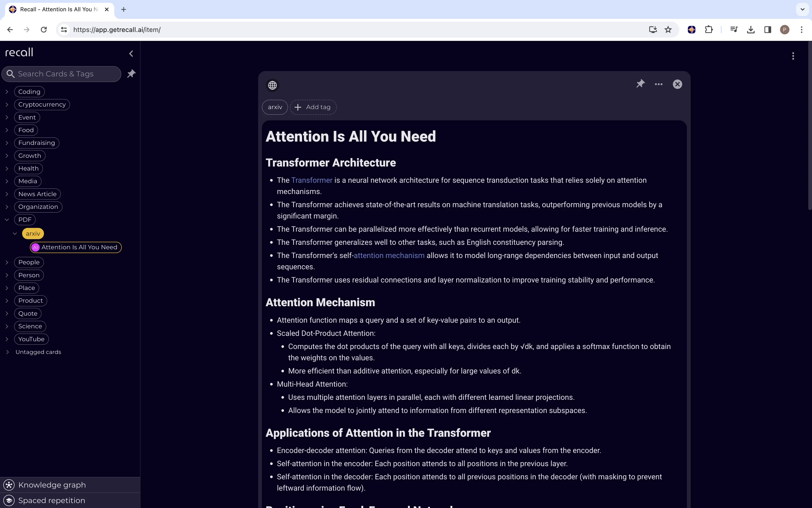Open the Transformer link in the text
The width and height of the screenshot is (812, 508).
tap(312, 180)
